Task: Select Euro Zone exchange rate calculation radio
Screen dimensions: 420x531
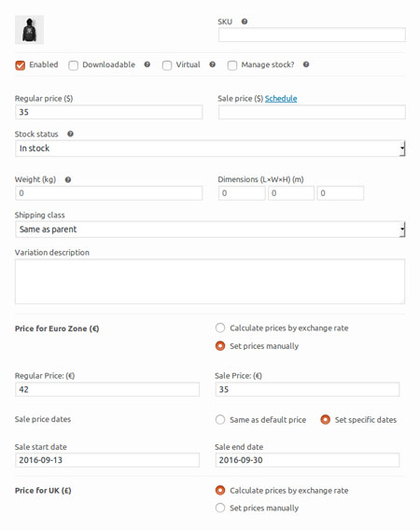Action: [220, 328]
